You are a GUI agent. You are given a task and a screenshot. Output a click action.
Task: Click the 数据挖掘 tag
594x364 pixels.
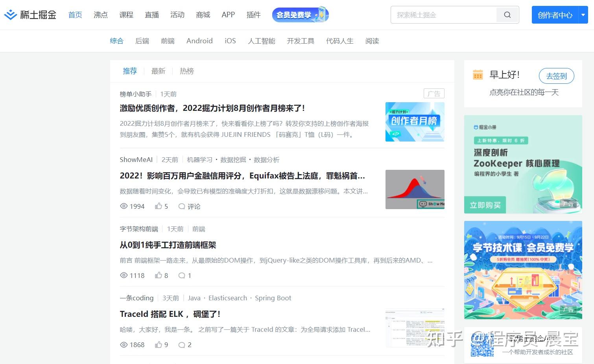pos(233,160)
